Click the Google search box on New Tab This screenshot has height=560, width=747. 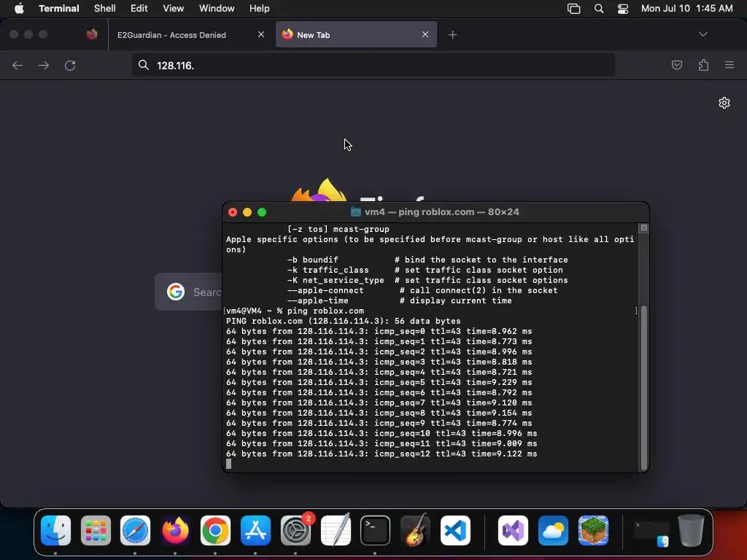[189, 292]
